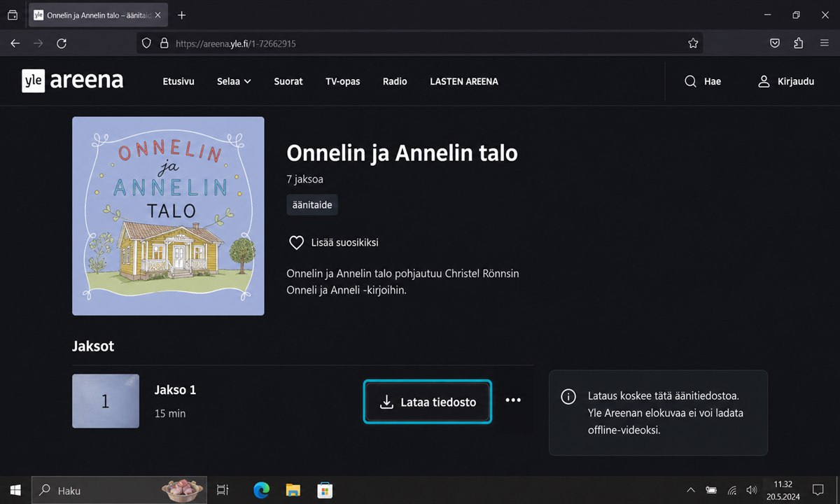Click the äänitaide genre tag
The height and width of the screenshot is (504, 840).
312,204
